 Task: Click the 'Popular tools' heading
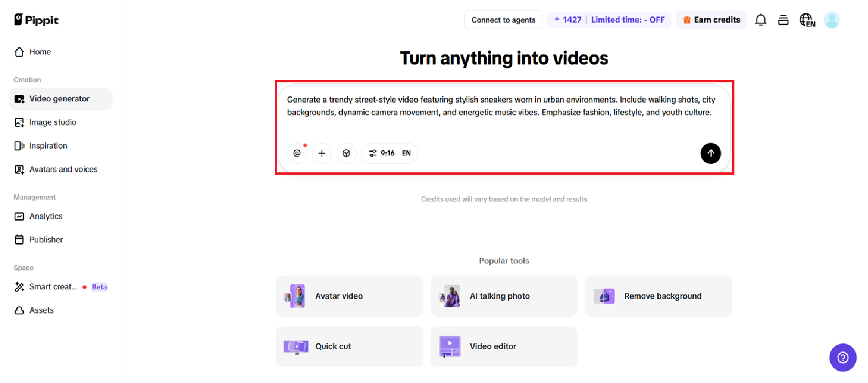pyautogui.click(x=504, y=261)
